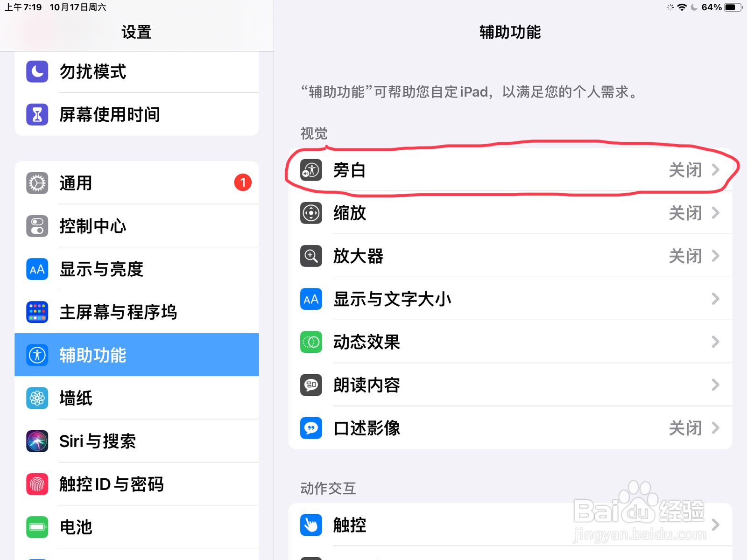
Task: Tap the Zoom (缩放) icon
Action: 311,213
